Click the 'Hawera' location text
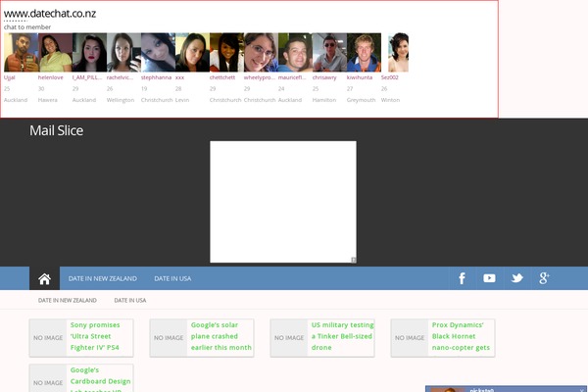The height and width of the screenshot is (392, 588). click(x=48, y=100)
